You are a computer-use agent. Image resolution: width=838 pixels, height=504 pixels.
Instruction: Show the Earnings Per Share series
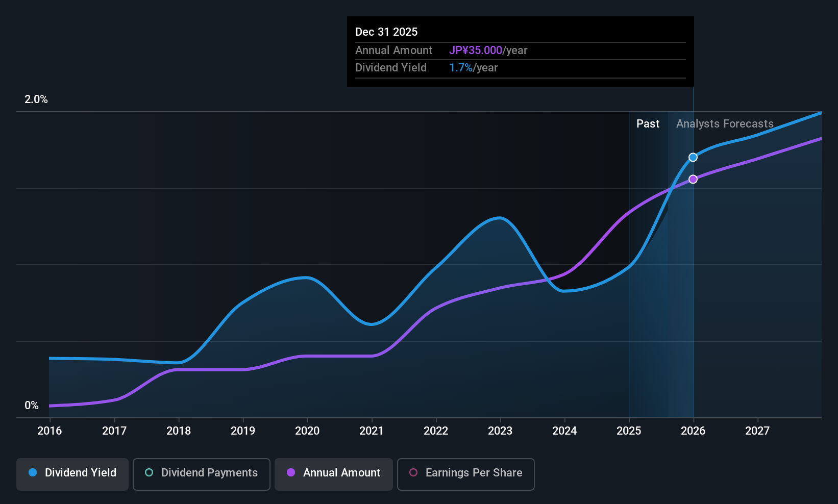pos(465,473)
